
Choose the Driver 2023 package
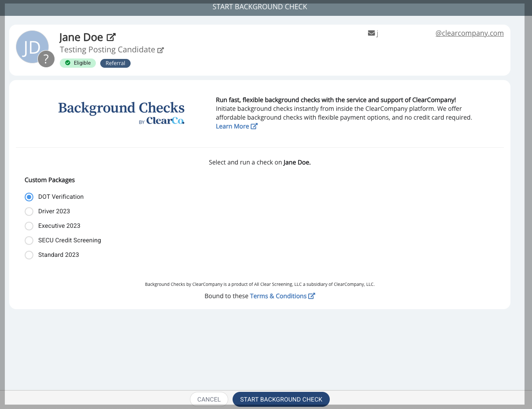coord(29,211)
